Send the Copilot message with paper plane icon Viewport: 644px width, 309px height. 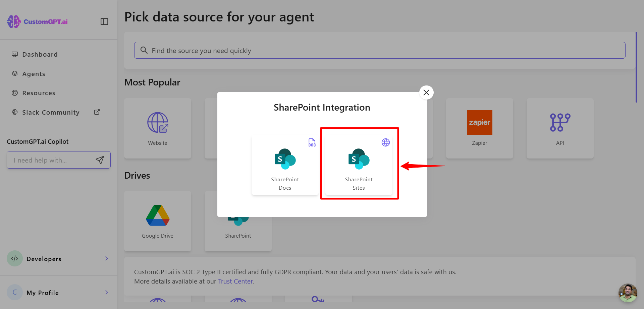(x=100, y=160)
